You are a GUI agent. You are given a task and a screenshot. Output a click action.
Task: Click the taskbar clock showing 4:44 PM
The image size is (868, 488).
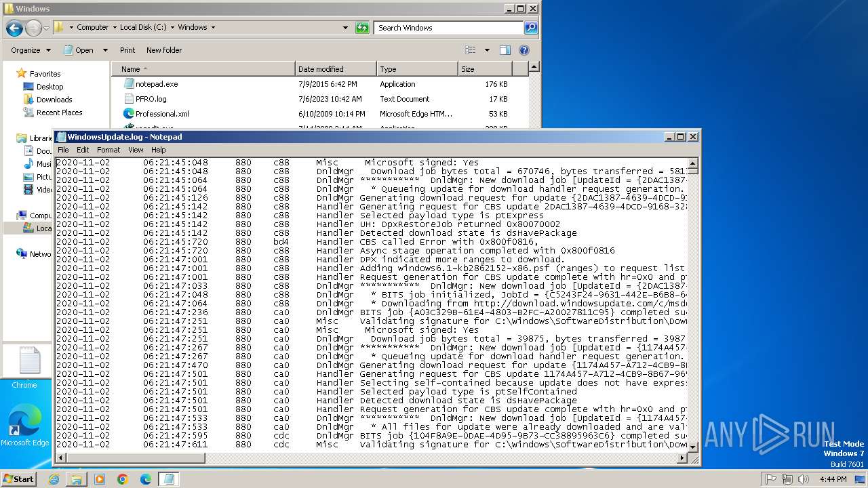[833, 479]
